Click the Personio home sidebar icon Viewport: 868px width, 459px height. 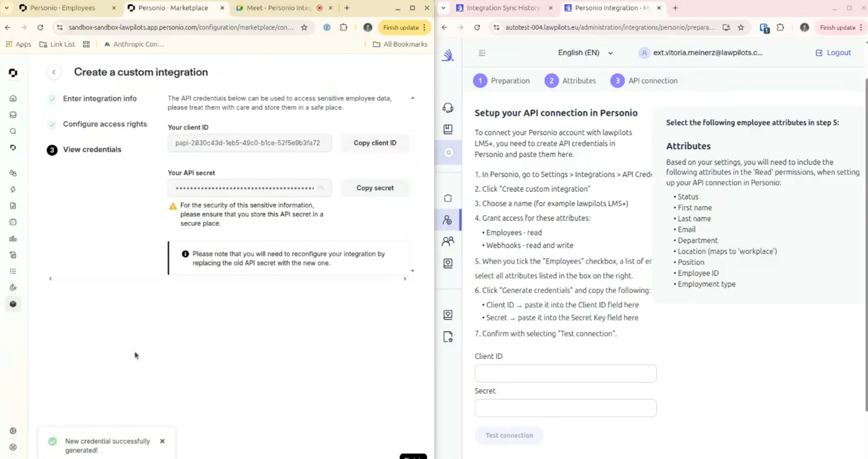point(13,98)
